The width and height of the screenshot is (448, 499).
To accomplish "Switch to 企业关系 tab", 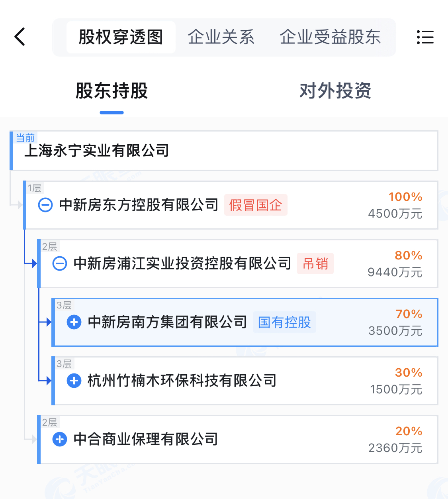I will [x=221, y=37].
